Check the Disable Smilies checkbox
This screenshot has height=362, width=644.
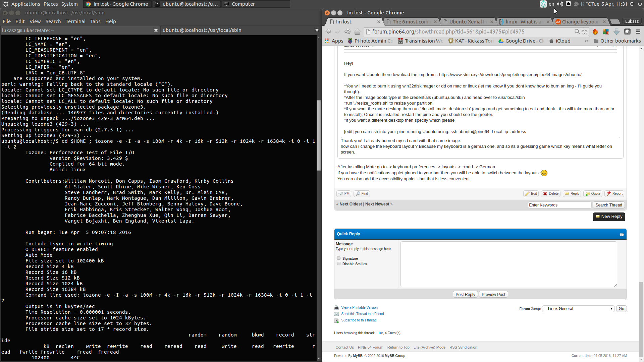pyautogui.click(x=339, y=263)
